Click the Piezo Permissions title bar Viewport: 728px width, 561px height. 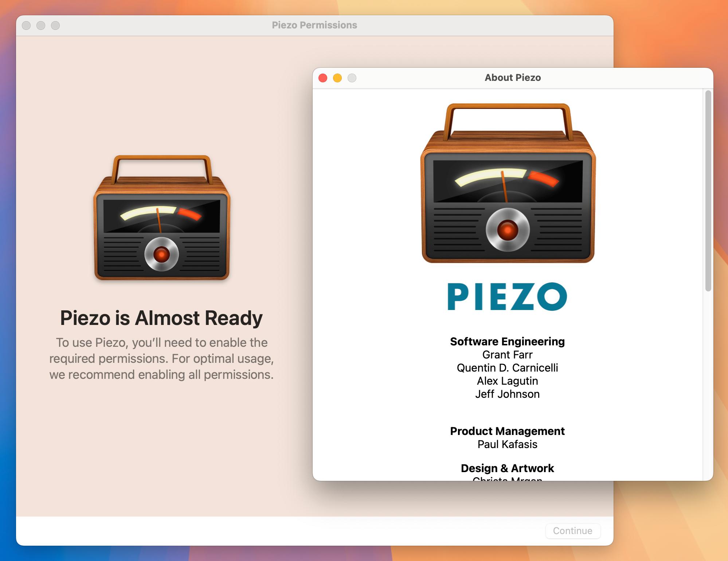[314, 25]
